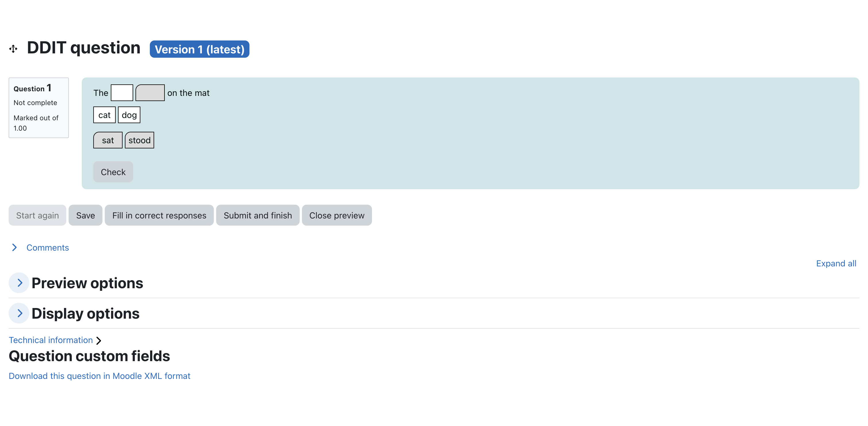Click the 'DDIT question' title
The image size is (868, 426).
[84, 48]
